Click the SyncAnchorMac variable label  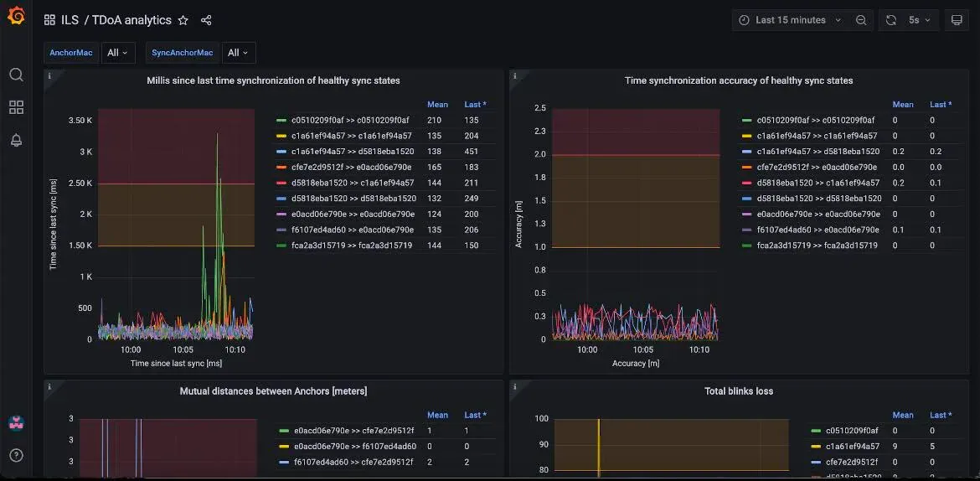(x=183, y=53)
